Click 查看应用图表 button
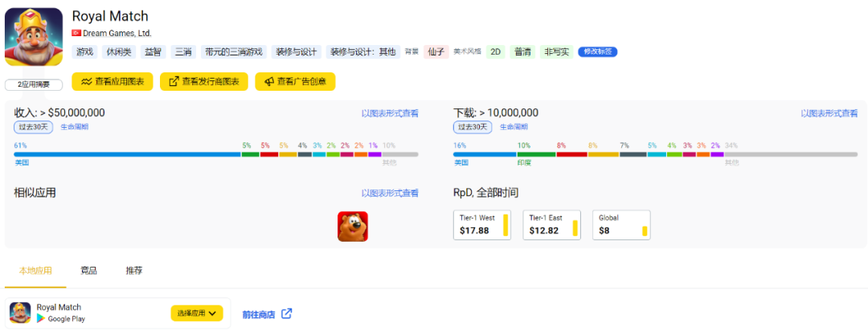 [113, 81]
